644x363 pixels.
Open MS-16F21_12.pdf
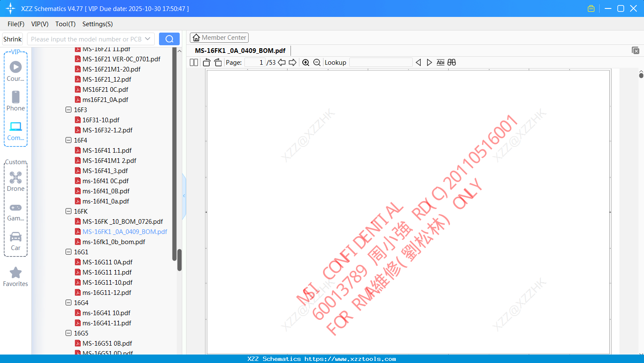107,79
